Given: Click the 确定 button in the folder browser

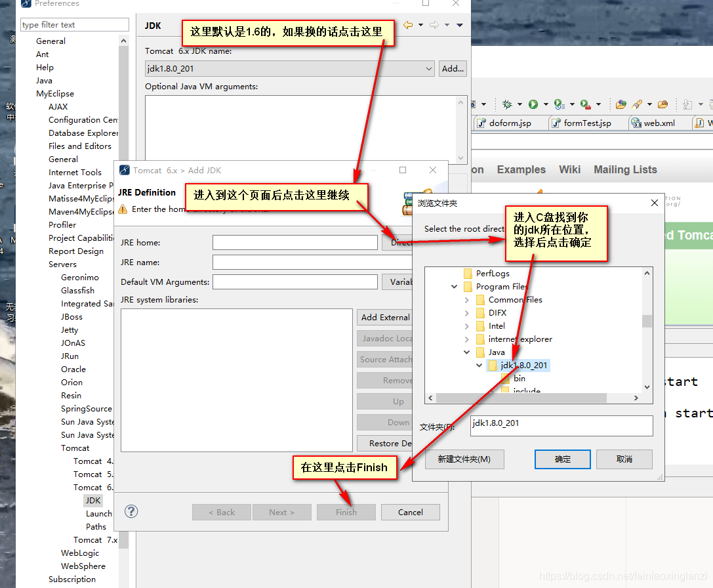Looking at the screenshot, I should (x=562, y=459).
